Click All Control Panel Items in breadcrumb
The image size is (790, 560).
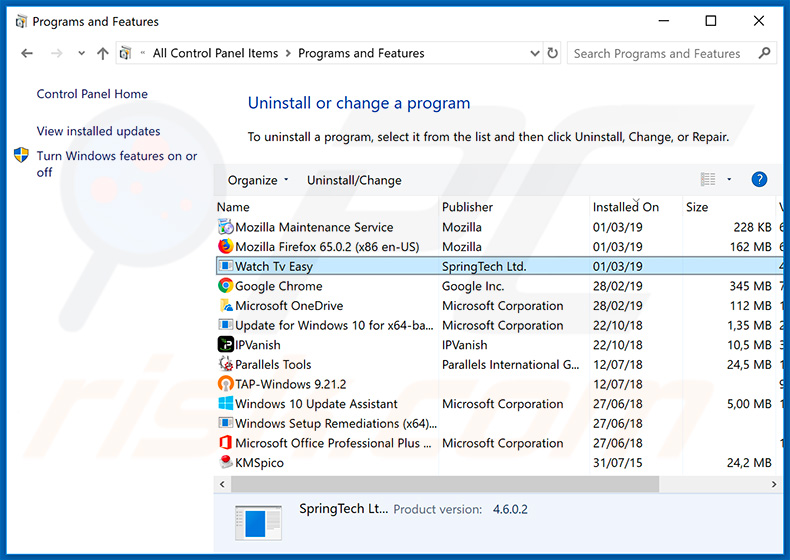coord(215,53)
